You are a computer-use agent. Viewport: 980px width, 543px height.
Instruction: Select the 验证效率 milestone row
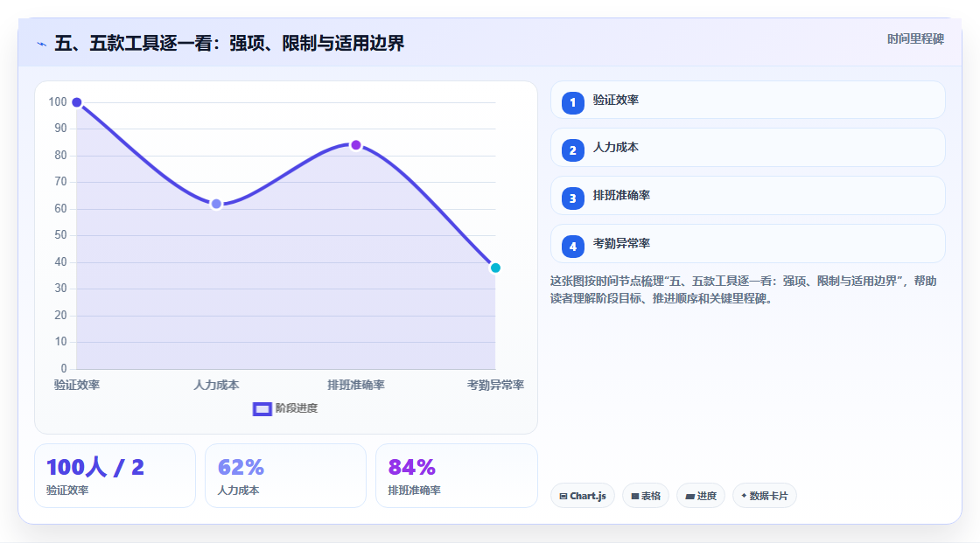tap(747, 100)
